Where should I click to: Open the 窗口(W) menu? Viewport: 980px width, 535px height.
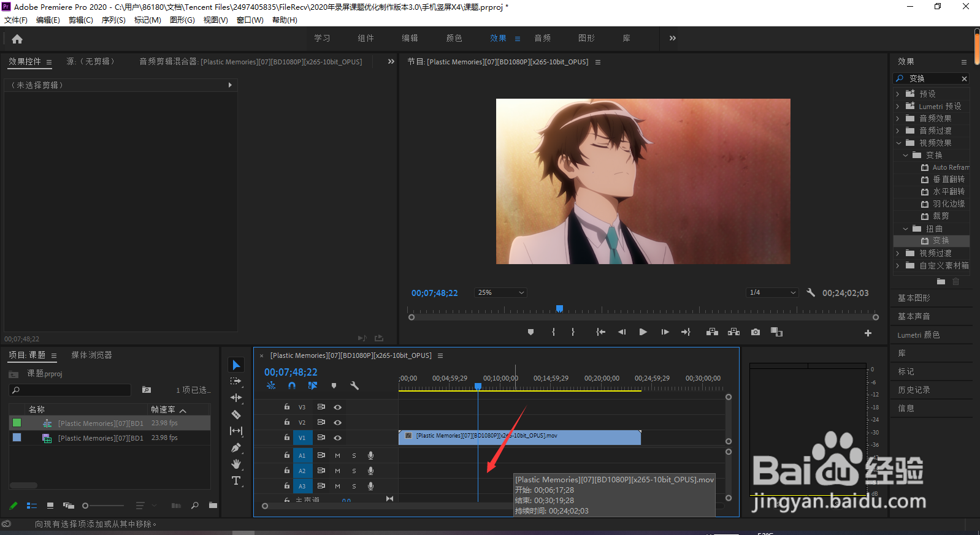(x=250, y=20)
